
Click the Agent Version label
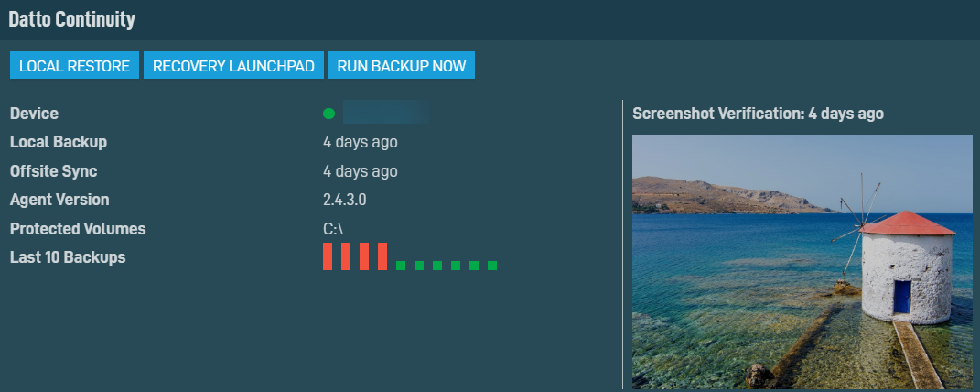tap(60, 200)
